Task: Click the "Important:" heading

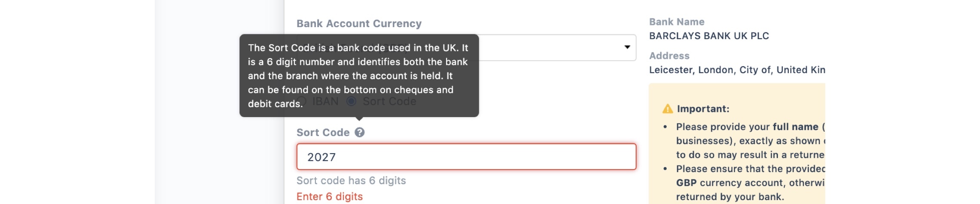Action: pyautogui.click(x=703, y=109)
